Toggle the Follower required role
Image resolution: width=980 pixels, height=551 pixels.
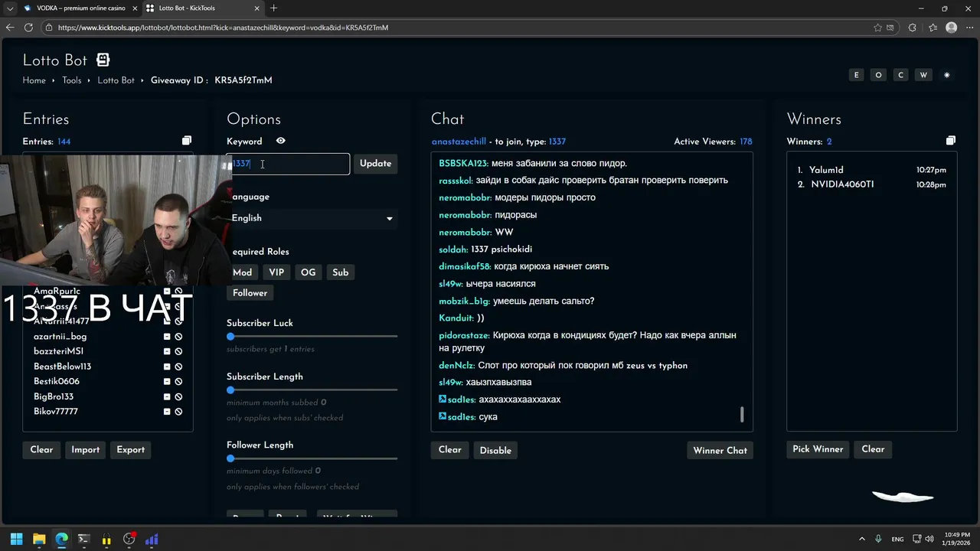(250, 293)
